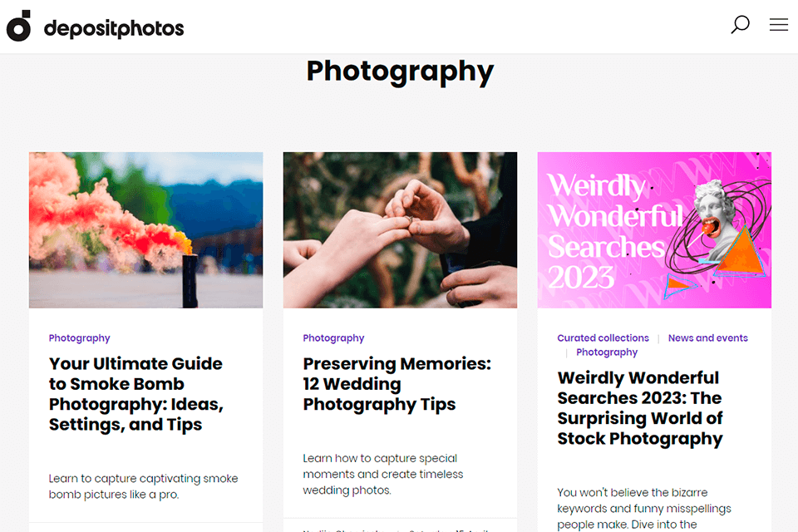Click the wedding photos article description text

pyautogui.click(x=382, y=474)
